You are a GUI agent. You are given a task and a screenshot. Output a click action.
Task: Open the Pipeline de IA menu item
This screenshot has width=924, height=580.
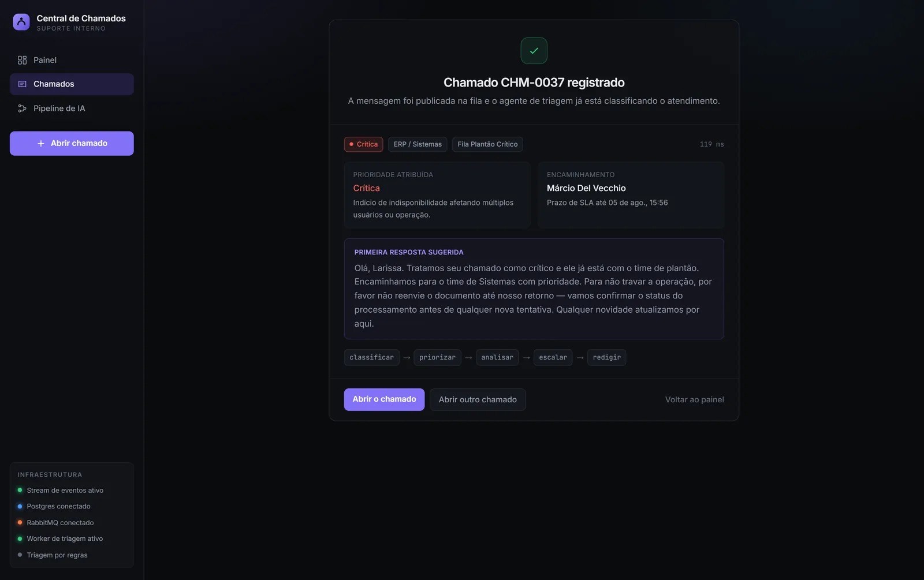(x=72, y=108)
